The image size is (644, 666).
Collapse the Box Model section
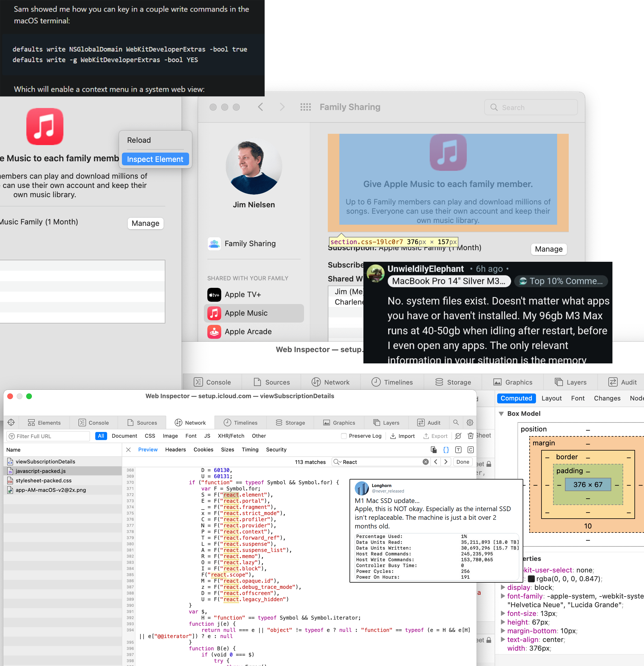(501, 413)
